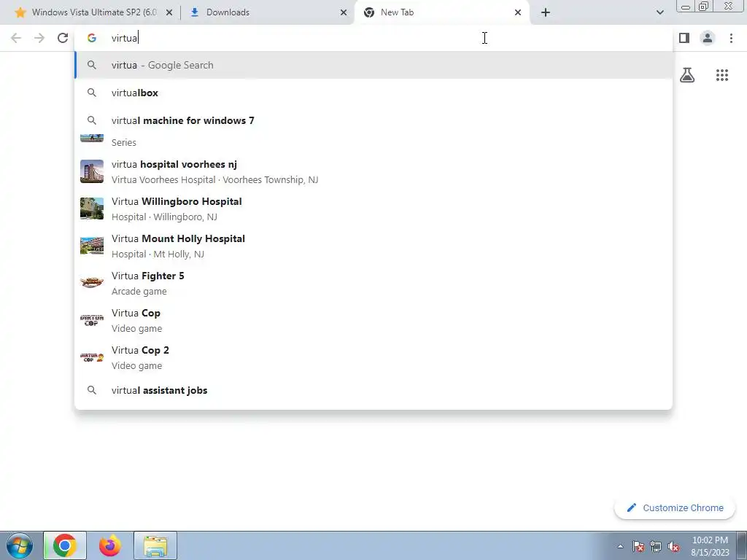The width and height of the screenshot is (747, 560).
Task: Click the Google logo in the address bar
Action: (92, 38)
